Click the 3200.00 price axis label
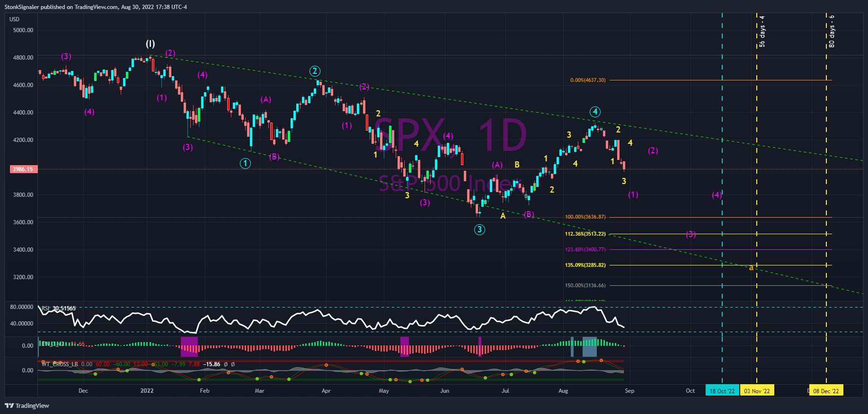The image size is (868, 414). (x=23, y=277)
